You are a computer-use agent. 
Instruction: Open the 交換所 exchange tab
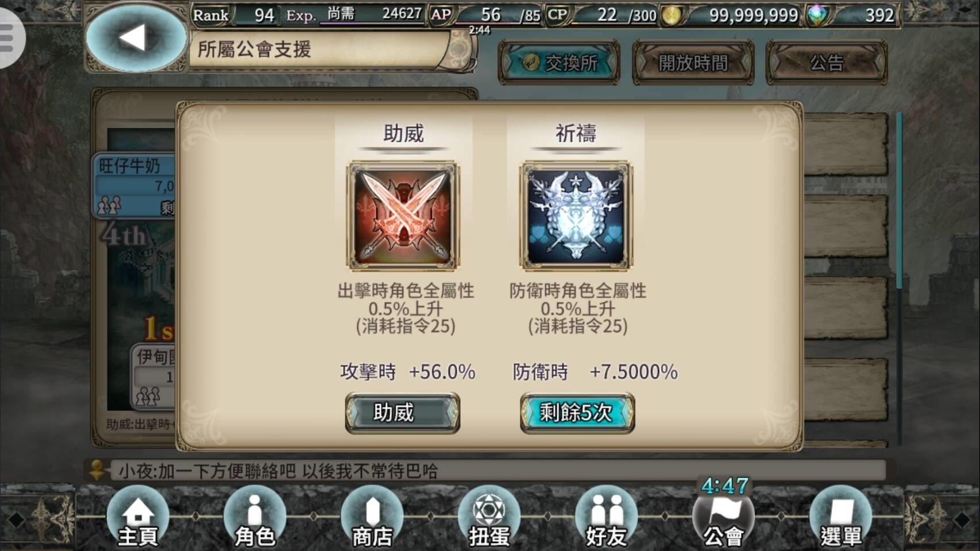559,63
